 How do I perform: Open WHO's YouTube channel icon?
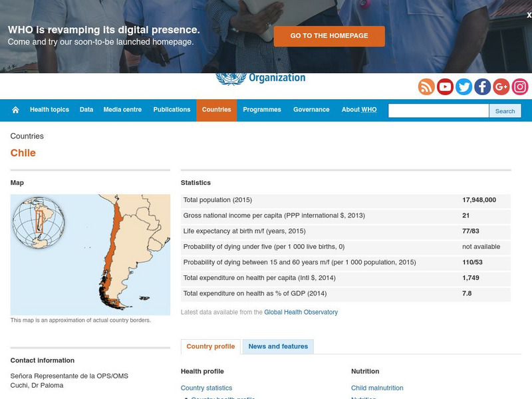(445, 87)
